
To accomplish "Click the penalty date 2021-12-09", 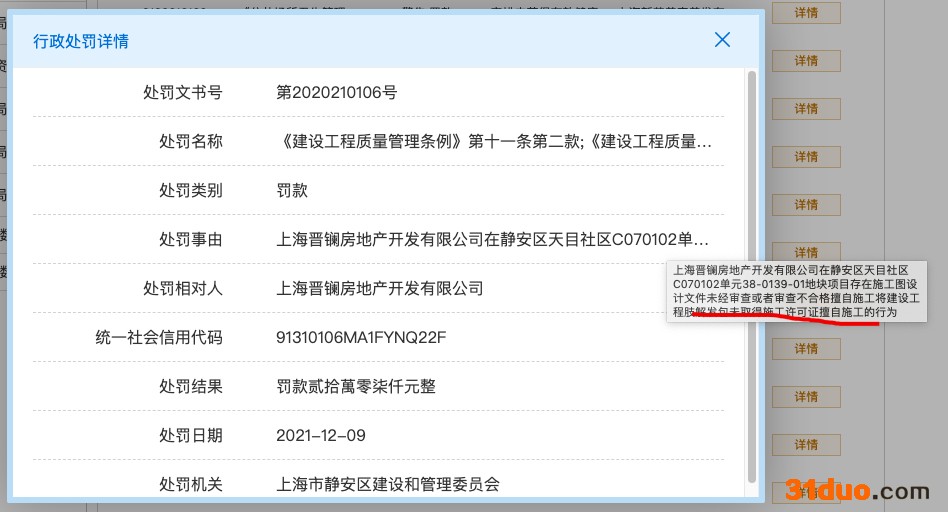I will tap(321, 435).
